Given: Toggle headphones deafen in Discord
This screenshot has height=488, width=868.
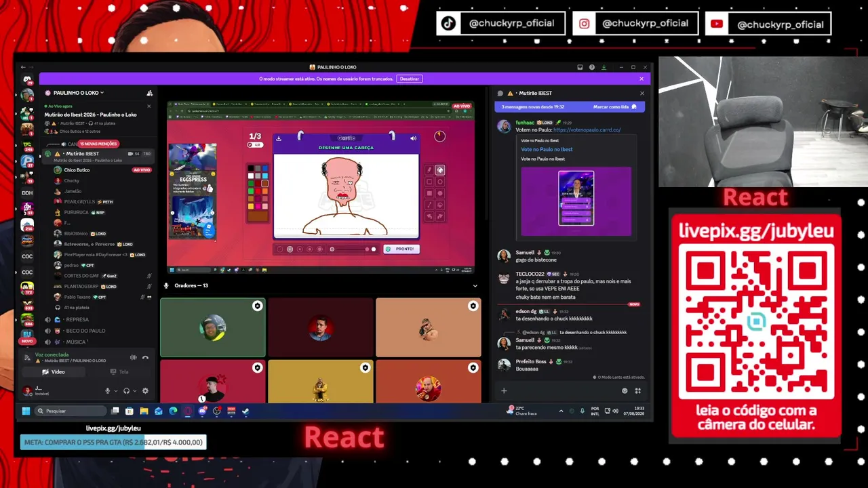Looking at the screenshot, I should click(126, 391).
